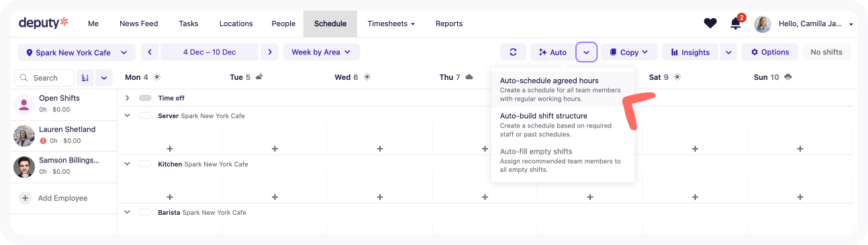Image resolution: width=868 pixels, height=245 pixels.
Task: Open the employee sort dropdown arrow
Action: pyautogui.click(x=103, y=78)
